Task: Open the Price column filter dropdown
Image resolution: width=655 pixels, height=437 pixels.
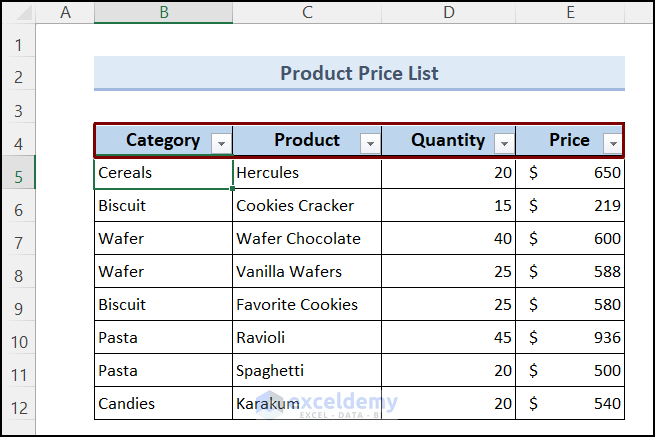Action: point(612,143)
